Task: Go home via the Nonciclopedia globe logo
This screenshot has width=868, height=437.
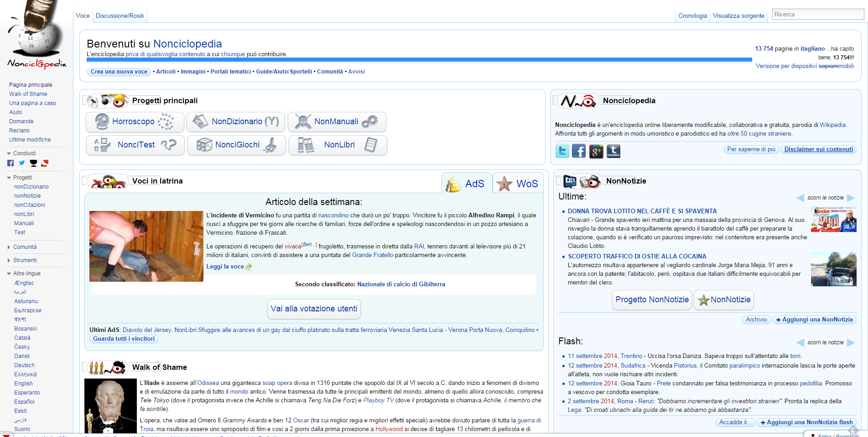Action: pyautogui.click(x=36, y=36)
